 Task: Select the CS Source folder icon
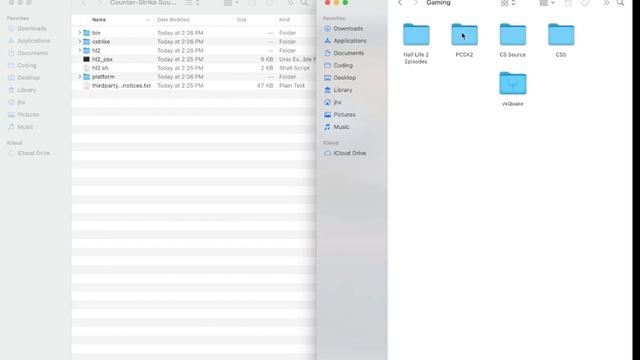click(513, 35)
